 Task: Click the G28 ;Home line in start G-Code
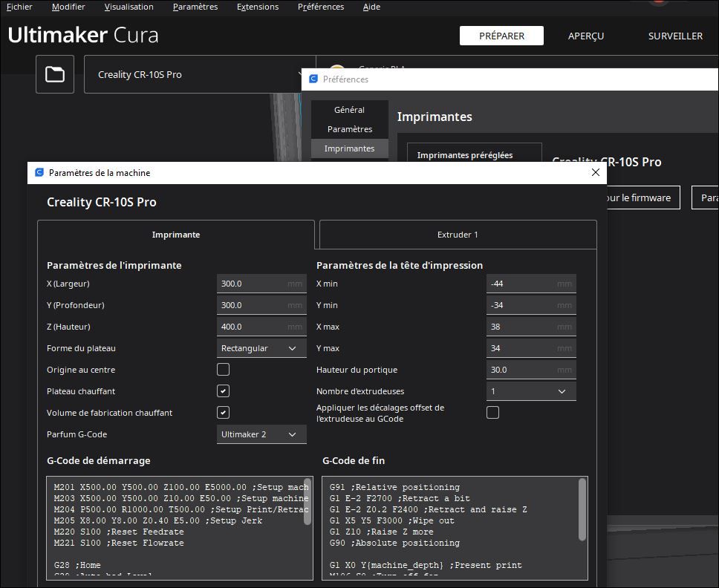pyautogui.click(x=77, y=565)
